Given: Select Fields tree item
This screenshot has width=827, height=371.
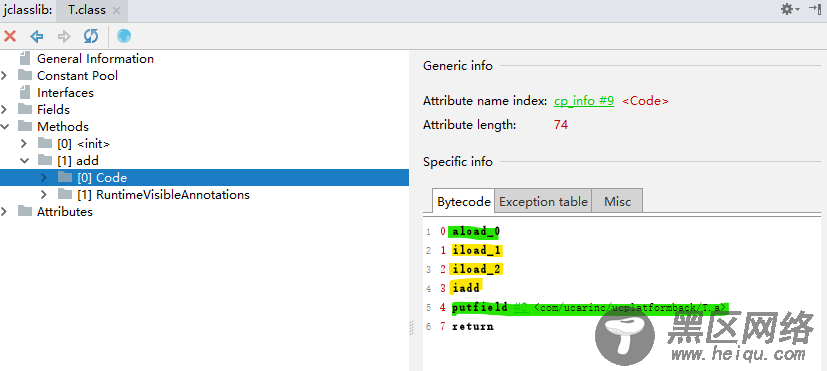Looking at the screenshot, I should (53, 109).
